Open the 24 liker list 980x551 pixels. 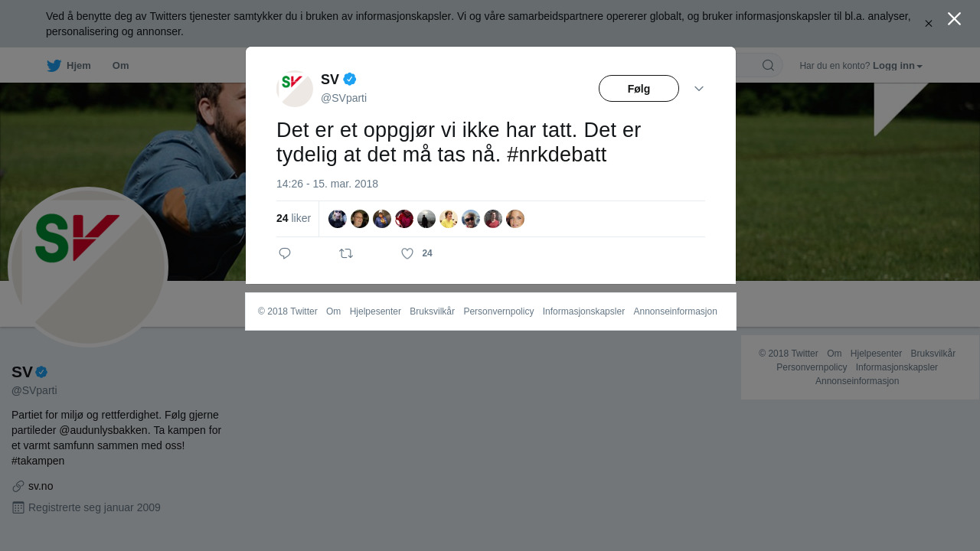[x=293, y=218]
